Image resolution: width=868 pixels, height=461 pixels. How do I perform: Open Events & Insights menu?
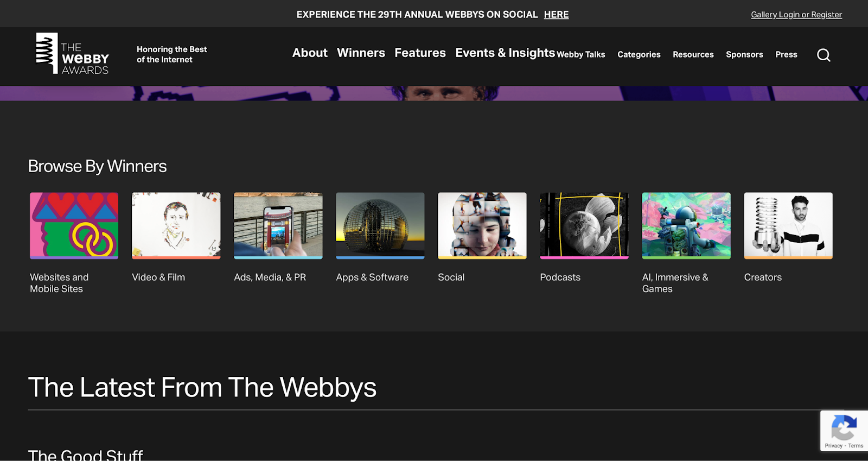click(x=505, y=53)
